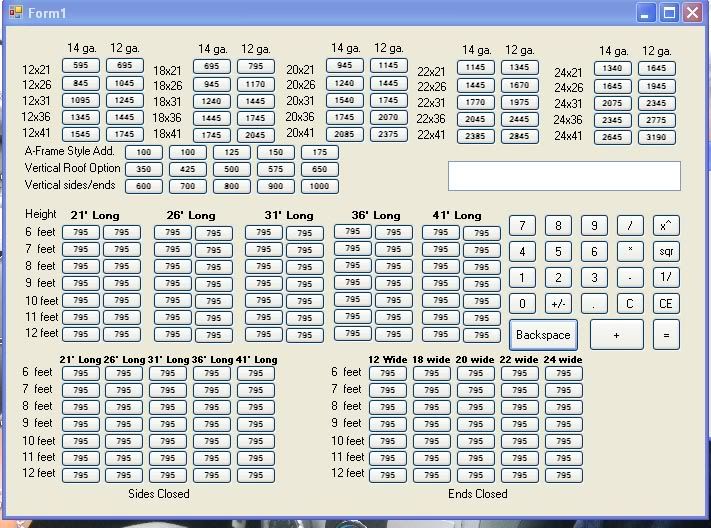The height and width of the screenshot is (528, 711).
Task: Select the 2085 price for 20x41 14 ga.
Action: pos(345,134)
